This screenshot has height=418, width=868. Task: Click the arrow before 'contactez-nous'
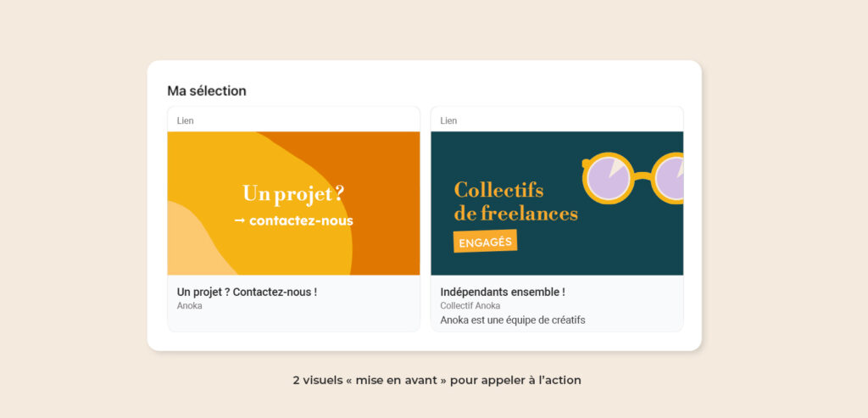click(240, 220)
